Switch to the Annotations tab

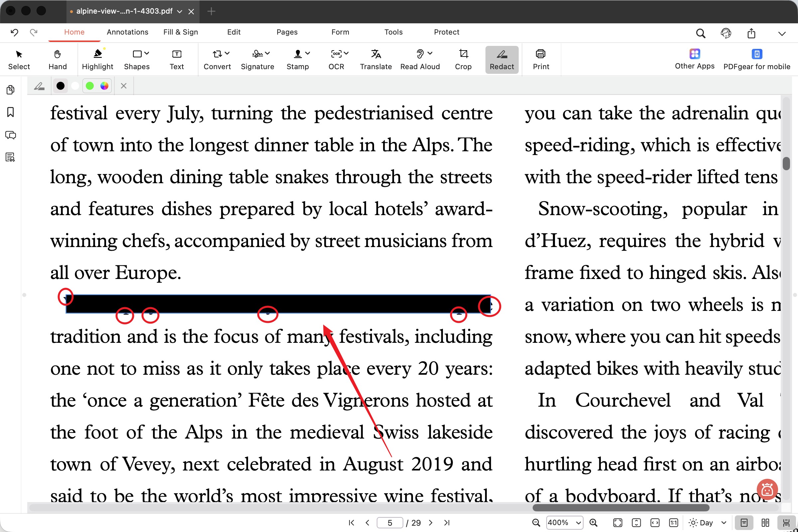click(x=128, y=32)
